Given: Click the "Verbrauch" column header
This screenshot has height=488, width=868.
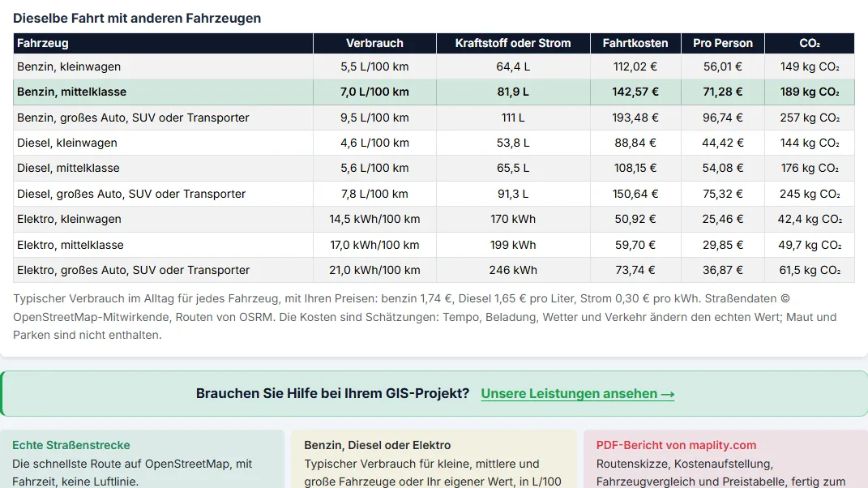Looking at the screenshot, I should pos(374,43).
